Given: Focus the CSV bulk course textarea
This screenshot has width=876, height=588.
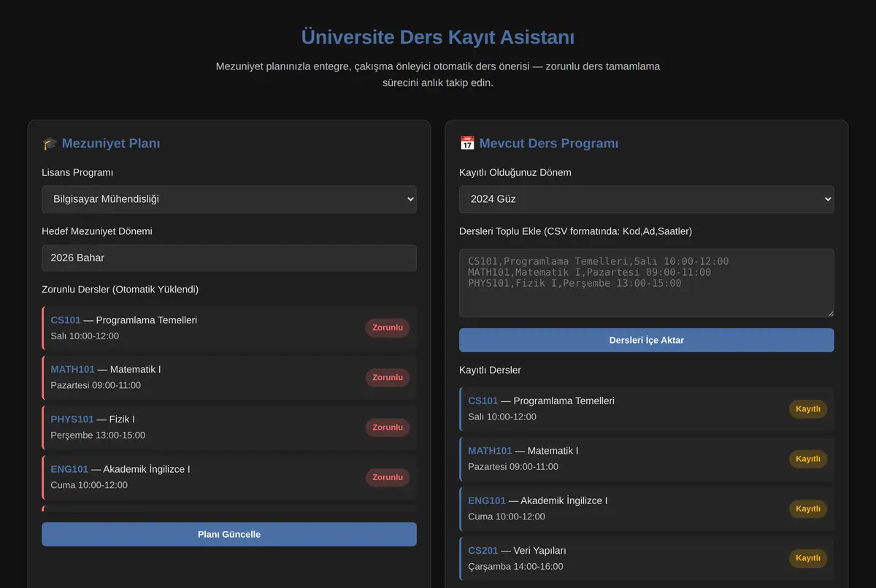Looking at the screenshot, I should (x=647, y=283).
